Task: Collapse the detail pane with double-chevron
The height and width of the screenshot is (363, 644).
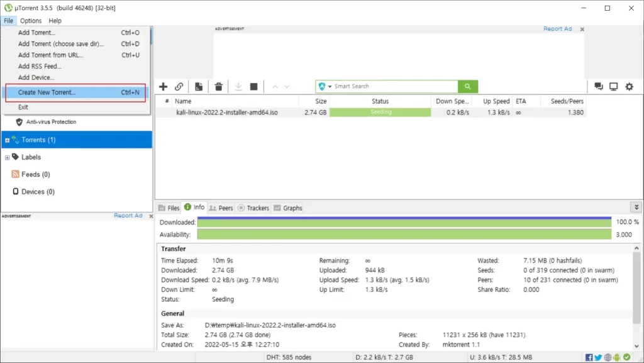Action: click(636, 208)
